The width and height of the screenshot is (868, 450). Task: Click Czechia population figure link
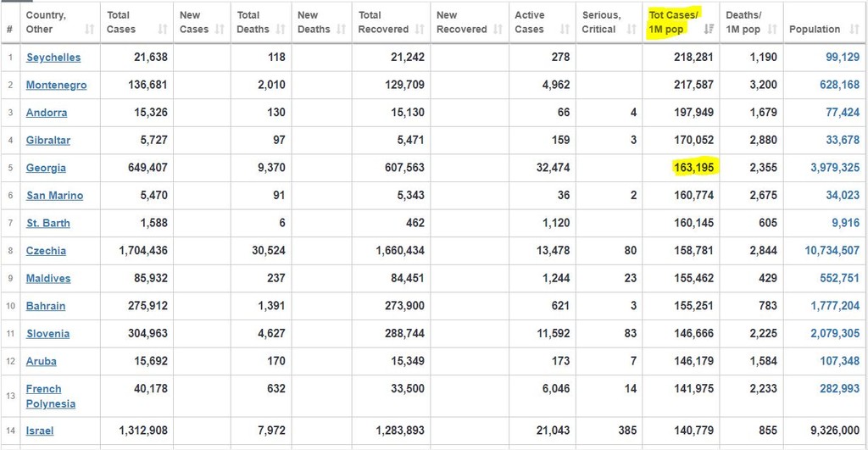(832, 251)
